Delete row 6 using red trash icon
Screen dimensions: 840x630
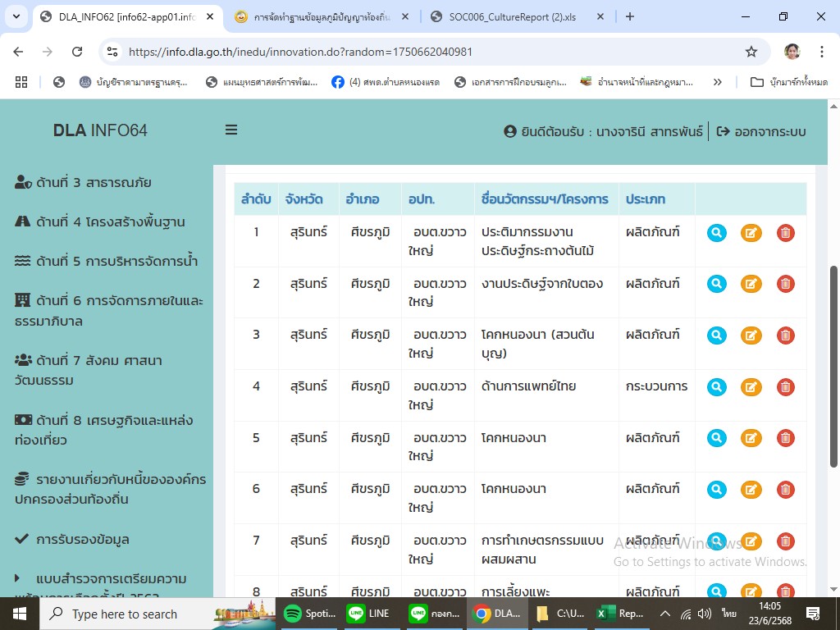(785, 490)
